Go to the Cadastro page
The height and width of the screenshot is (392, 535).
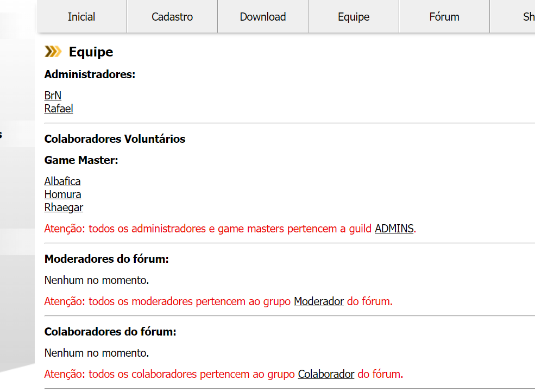pos(172,17)
